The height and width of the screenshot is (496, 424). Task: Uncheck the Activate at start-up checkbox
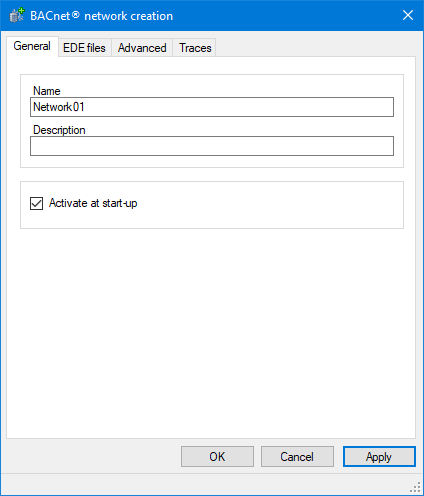[x=36, y=203]
